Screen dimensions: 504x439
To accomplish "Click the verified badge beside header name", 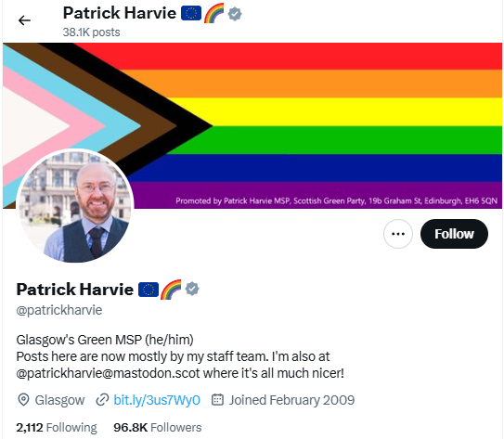I will (235, 14).
